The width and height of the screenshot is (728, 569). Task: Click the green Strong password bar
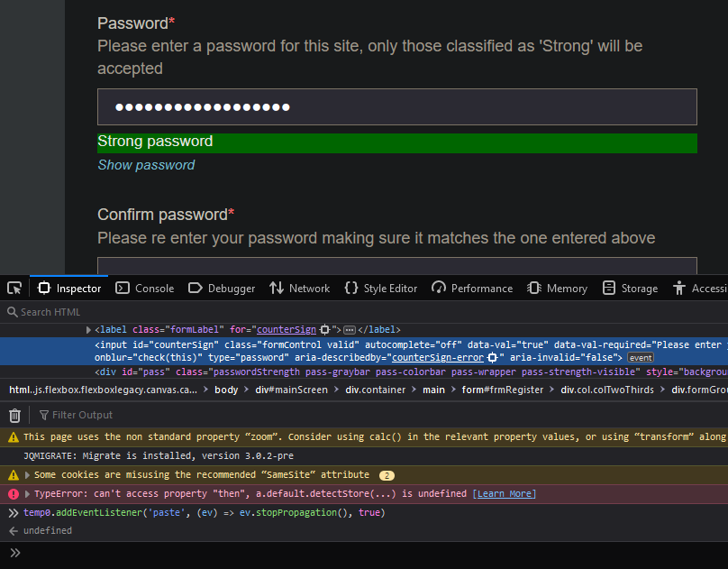click(x=397, y=143)
